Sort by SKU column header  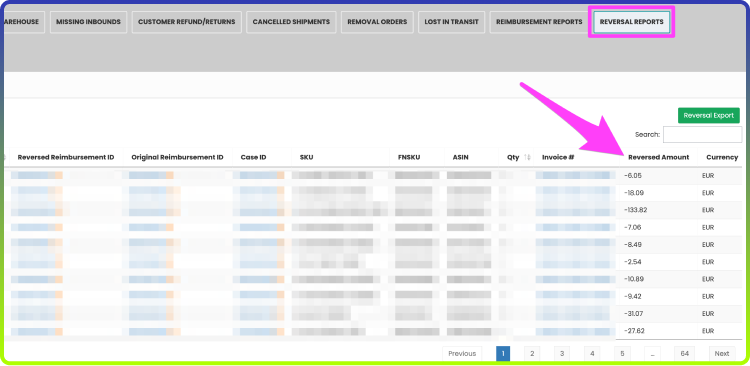pos(307,157)
